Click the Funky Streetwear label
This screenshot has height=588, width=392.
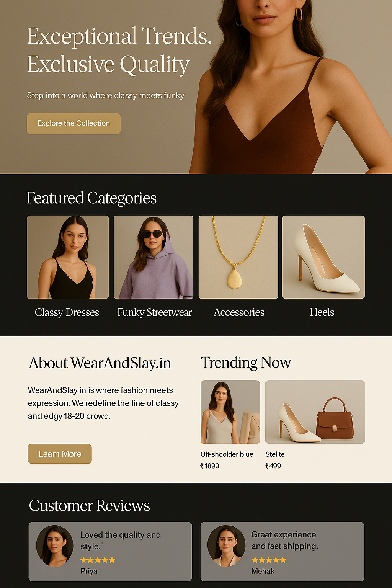coord(155,312)
